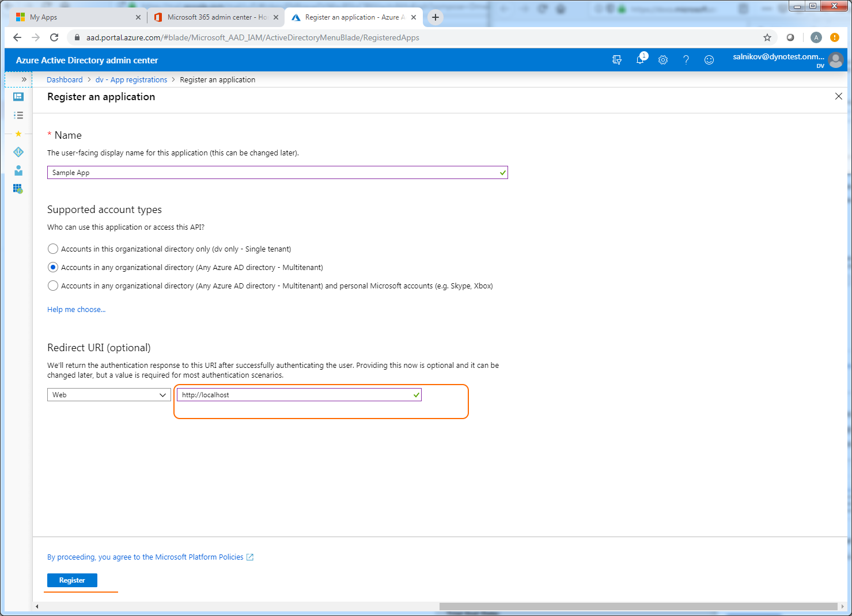Viewport: 852px width, 616px height.
Task: Select Any Azure AD directory Multitenant option
Action: [53, 268]
